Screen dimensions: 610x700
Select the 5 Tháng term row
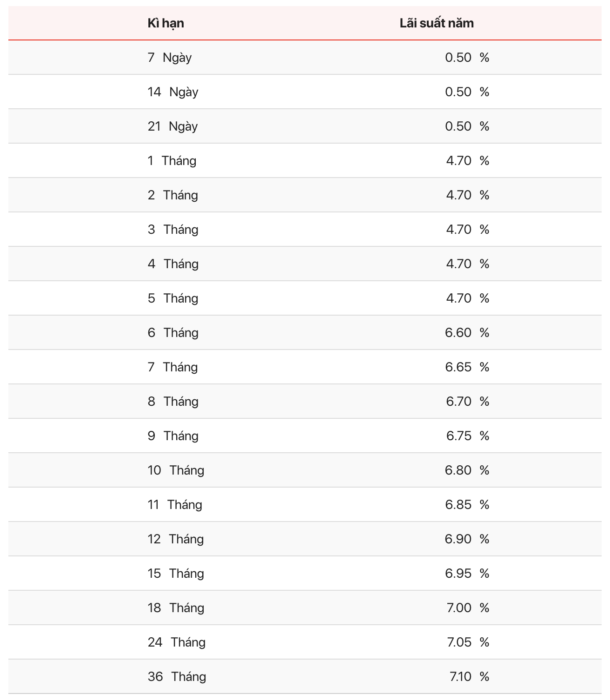(x=305, y=298)
